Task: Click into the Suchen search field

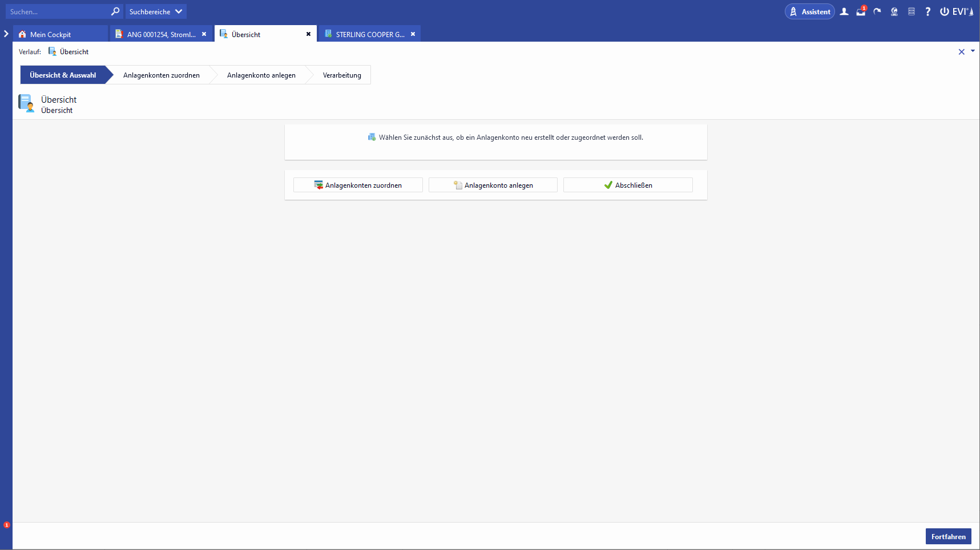Action: [x=57, y=11]
